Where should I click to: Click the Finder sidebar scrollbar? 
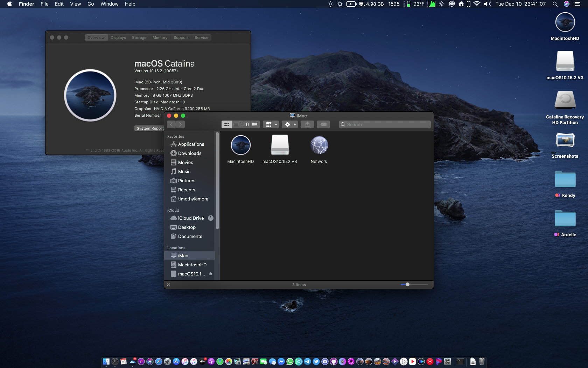point(217,180)
